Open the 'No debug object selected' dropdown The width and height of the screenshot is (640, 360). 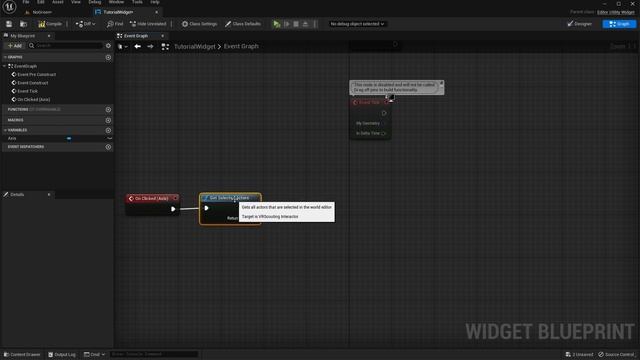(357, 24)
